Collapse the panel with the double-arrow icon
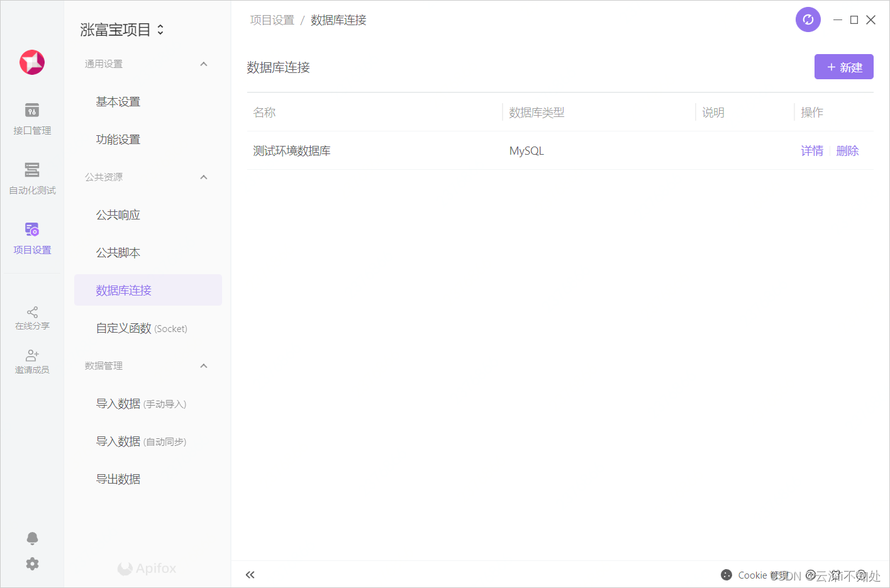 pyautogui.click(x=250, y=574)
